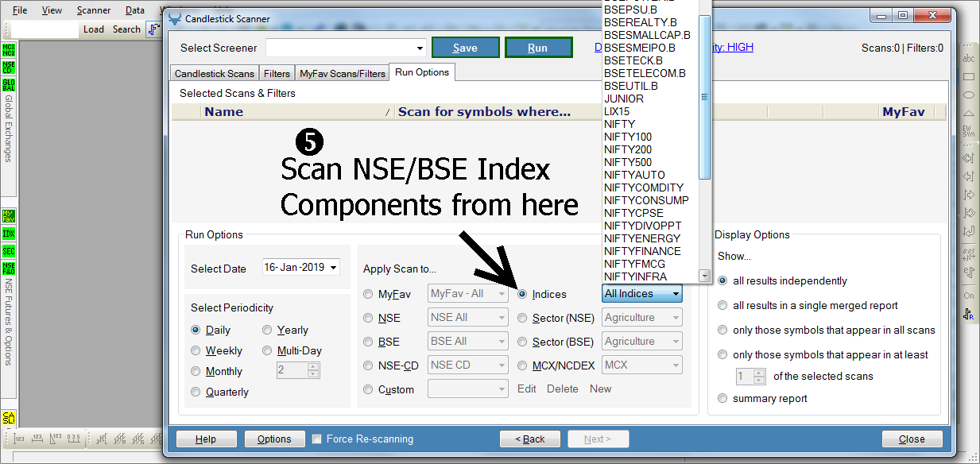The height and width of the screenshot is (464, 980).
Task: Open the All Indices dropdown
Action: pos(642,293)
